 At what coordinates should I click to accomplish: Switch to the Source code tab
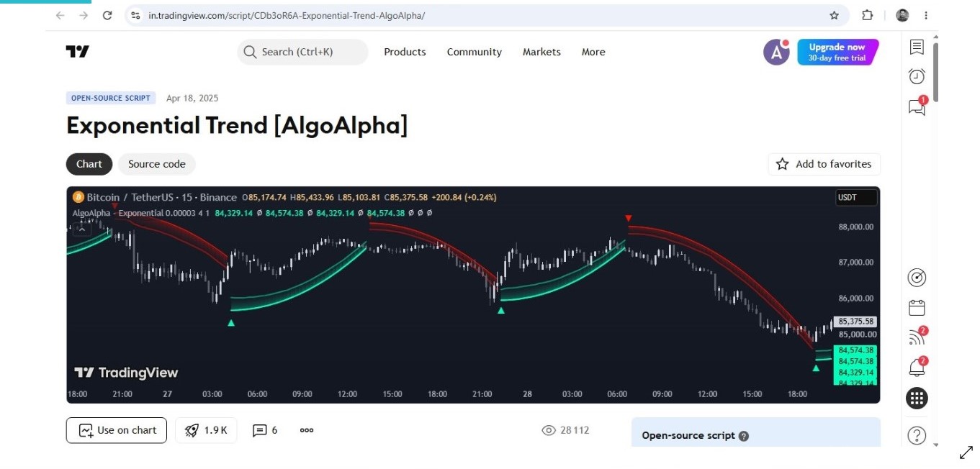[x=157, y=164]
